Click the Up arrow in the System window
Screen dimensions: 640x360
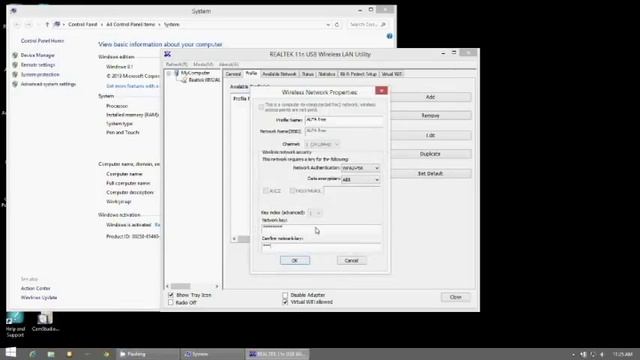point(47,24)
